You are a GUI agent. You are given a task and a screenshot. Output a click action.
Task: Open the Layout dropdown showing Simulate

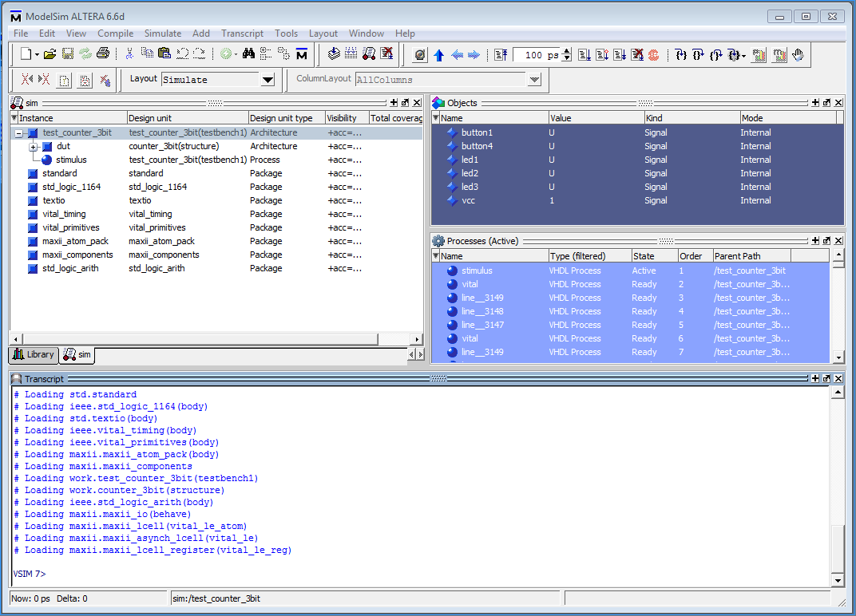click(x=267, y=80)
